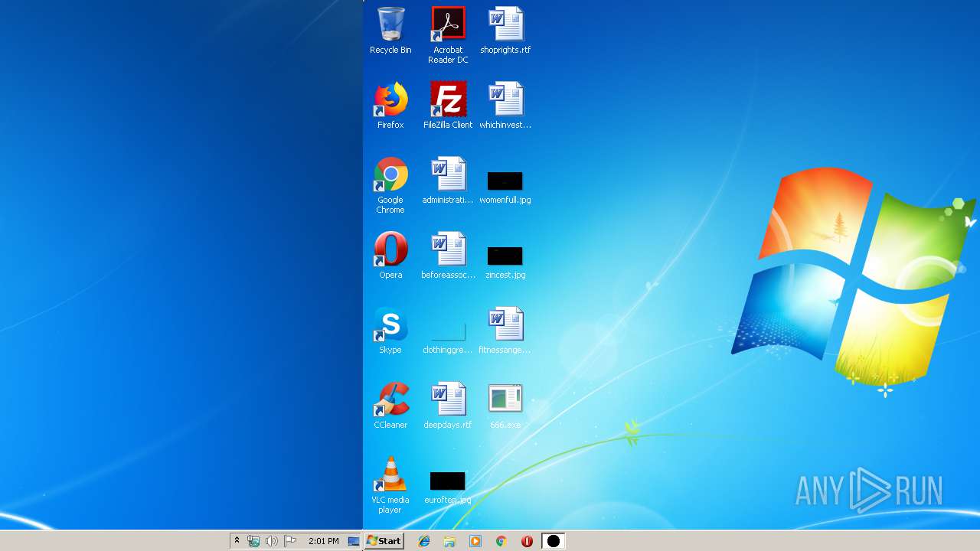The image size is (980, 551).
Task: Select the shoprights.rtf document icon
Action: pyautogui.click(x=505, y=31)
